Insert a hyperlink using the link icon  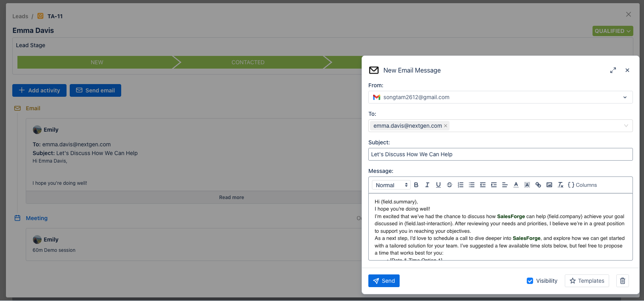[538, 185]
